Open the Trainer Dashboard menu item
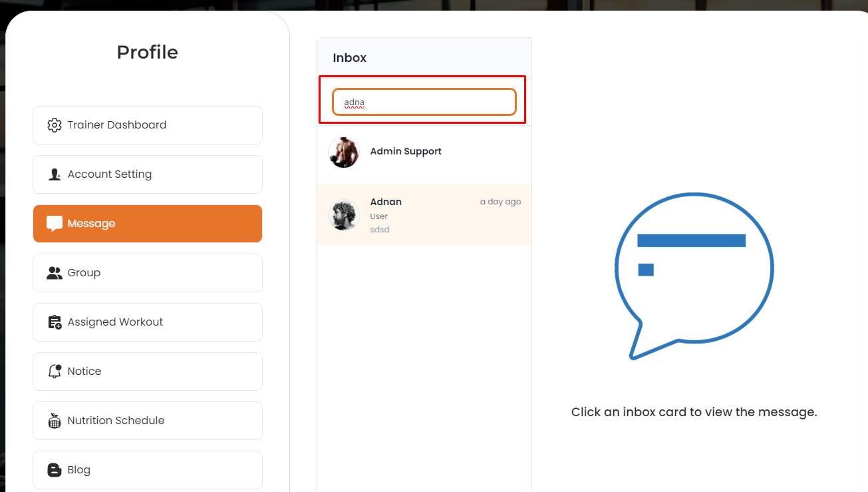This screenshot has height=492, width=868. click(147, 125)
